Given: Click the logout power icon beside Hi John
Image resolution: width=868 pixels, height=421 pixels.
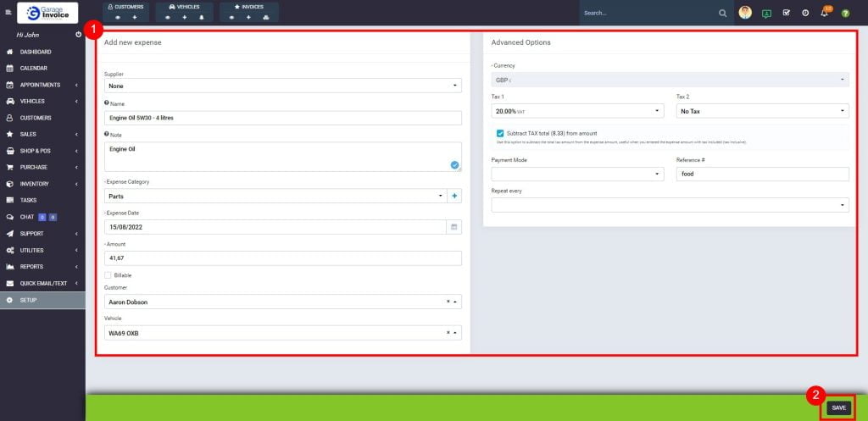Looking at the screenshot, I should pyautogui.click(x=78, y=35).
